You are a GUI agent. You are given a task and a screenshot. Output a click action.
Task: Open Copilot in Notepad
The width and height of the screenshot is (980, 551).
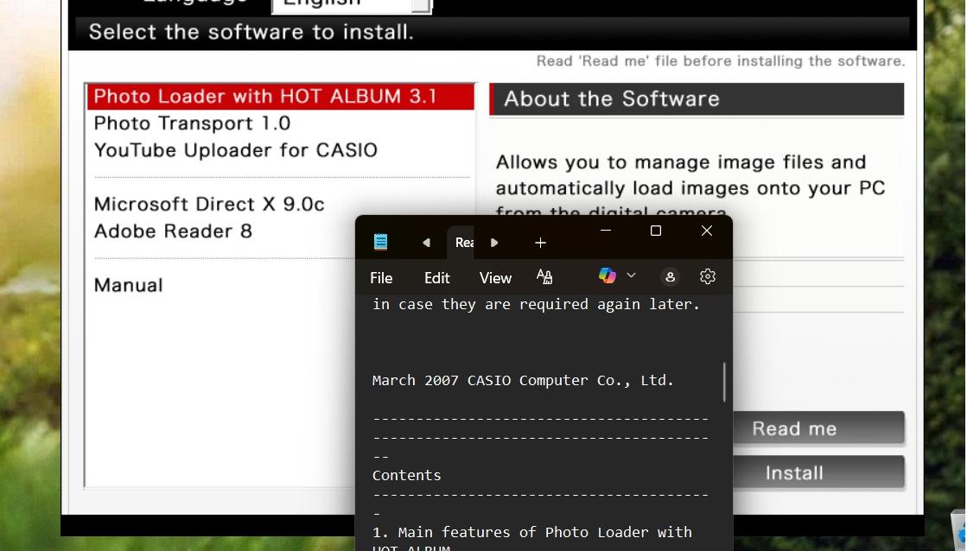pyautogui.click(x=608, y=275)
